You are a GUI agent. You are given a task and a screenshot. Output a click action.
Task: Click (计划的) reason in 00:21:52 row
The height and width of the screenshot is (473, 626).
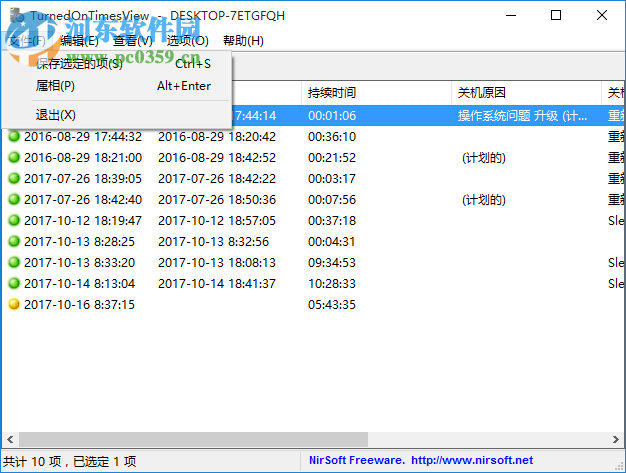tap(484, 158)
